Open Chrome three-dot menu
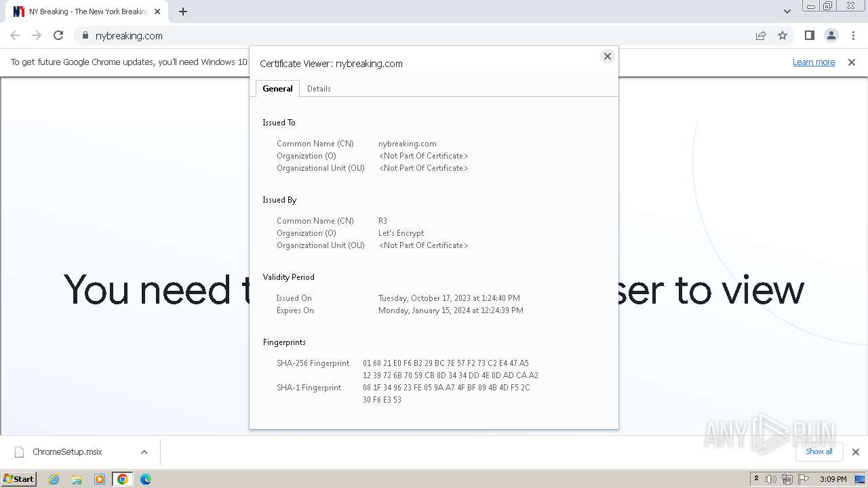This screenshot has width=868, height=488. [x=853, y=35]
